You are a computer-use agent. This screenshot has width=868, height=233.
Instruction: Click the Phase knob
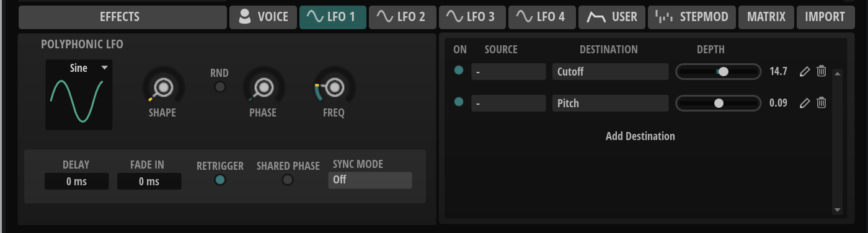click(x=263, y=88)
